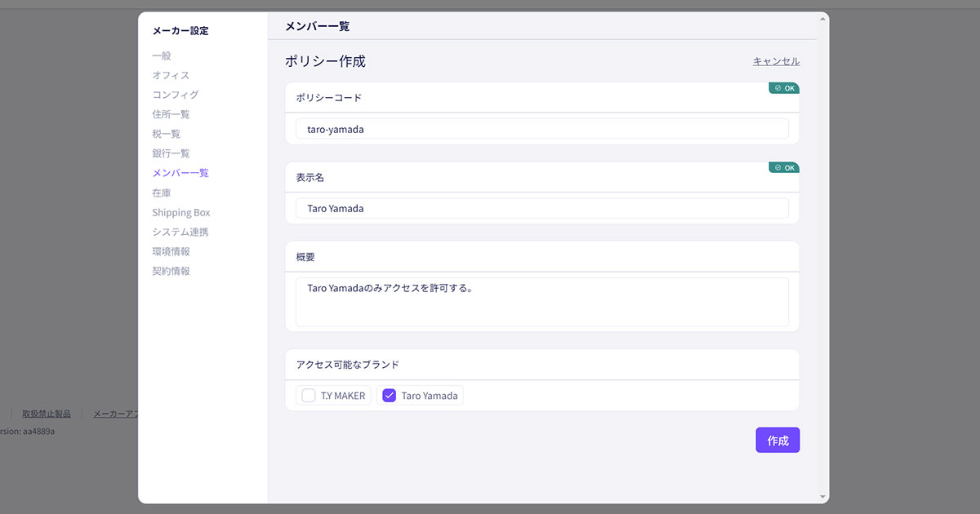Click the OK badge on 表示名

(784, 167)
